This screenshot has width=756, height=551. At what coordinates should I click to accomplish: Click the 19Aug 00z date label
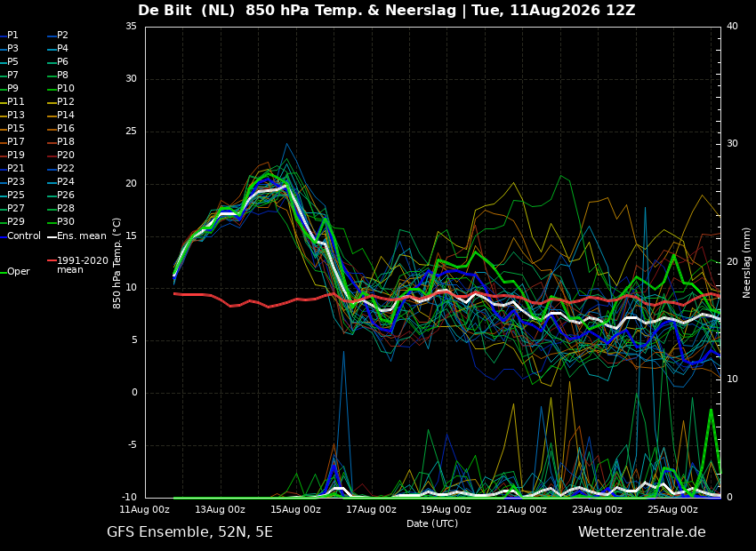[x=446, y=509]
